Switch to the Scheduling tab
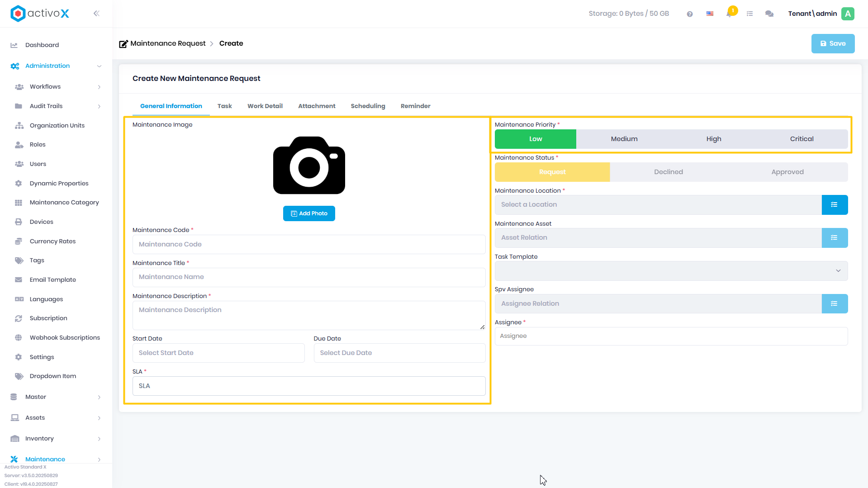The image size is (868, 488). coord(368,106)
